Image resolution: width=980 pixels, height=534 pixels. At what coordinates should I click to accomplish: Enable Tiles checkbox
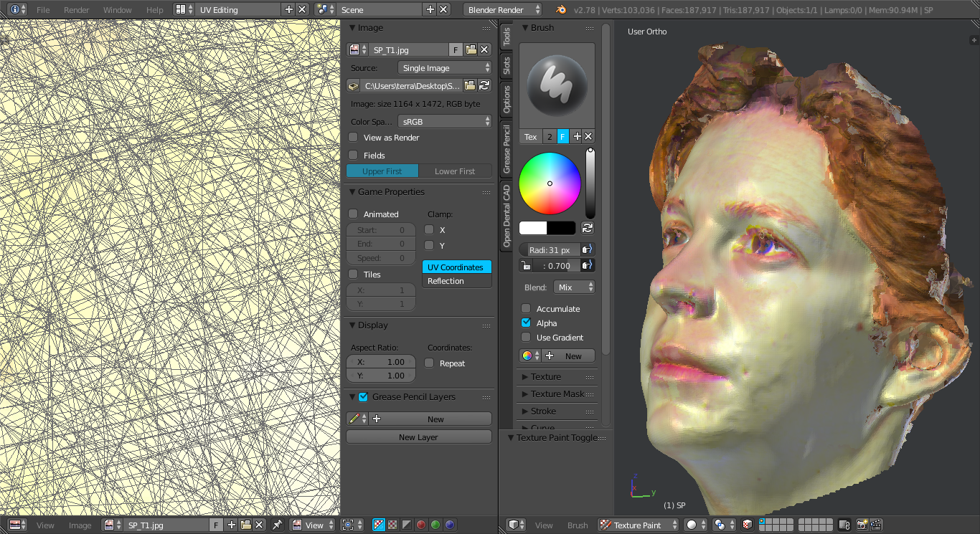353,274
